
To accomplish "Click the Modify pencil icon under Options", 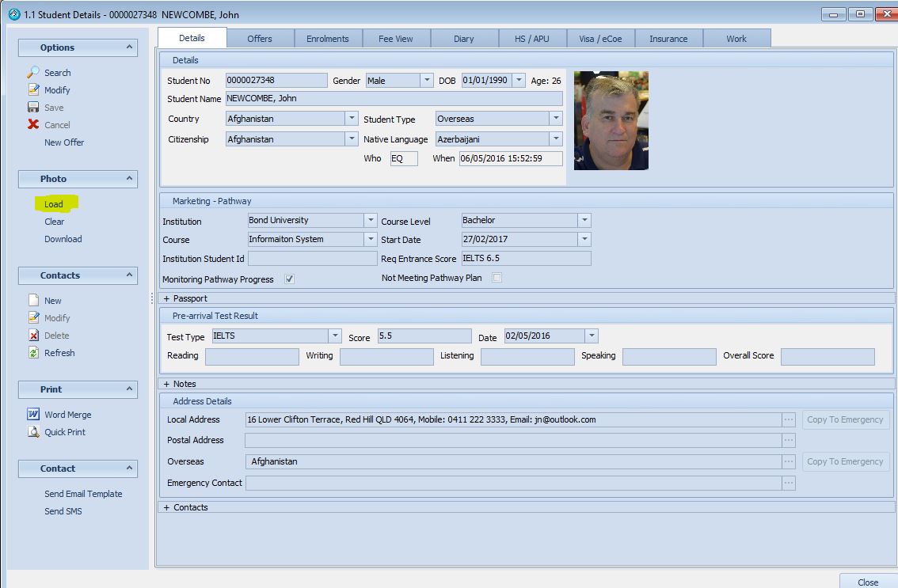I will (33, 90).
